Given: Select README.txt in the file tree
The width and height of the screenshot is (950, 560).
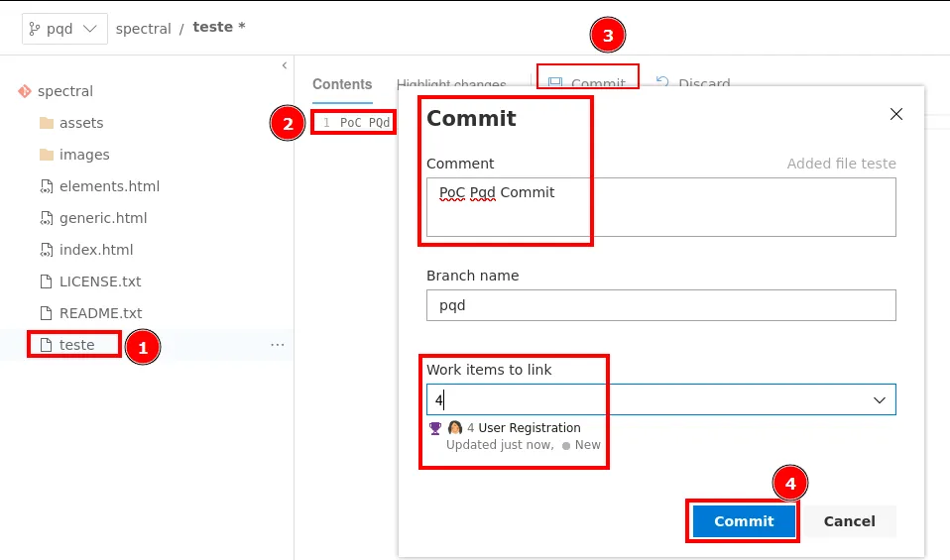Looking at the screenshot, I should coord(100,313).
